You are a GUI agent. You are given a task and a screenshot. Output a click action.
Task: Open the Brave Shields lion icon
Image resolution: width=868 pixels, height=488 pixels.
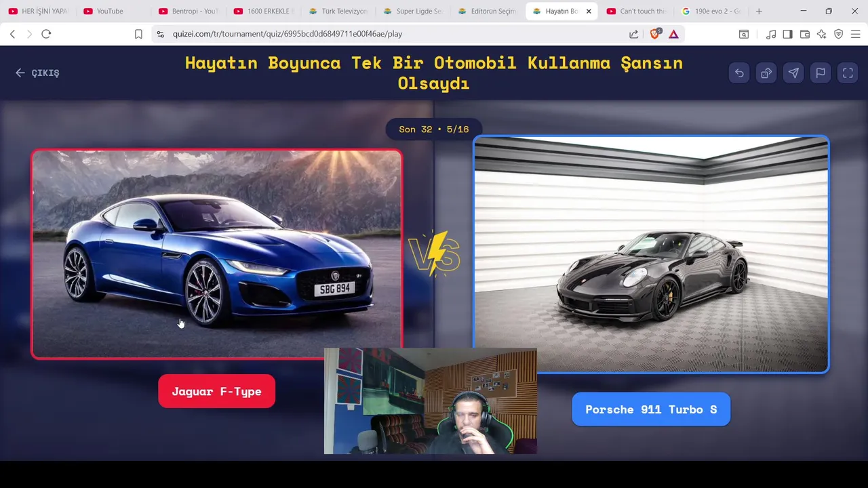point(654,34)
